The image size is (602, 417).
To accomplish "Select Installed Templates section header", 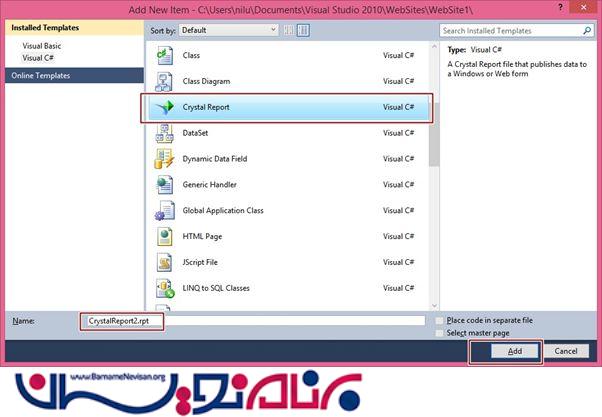I will tap(74, 28).
